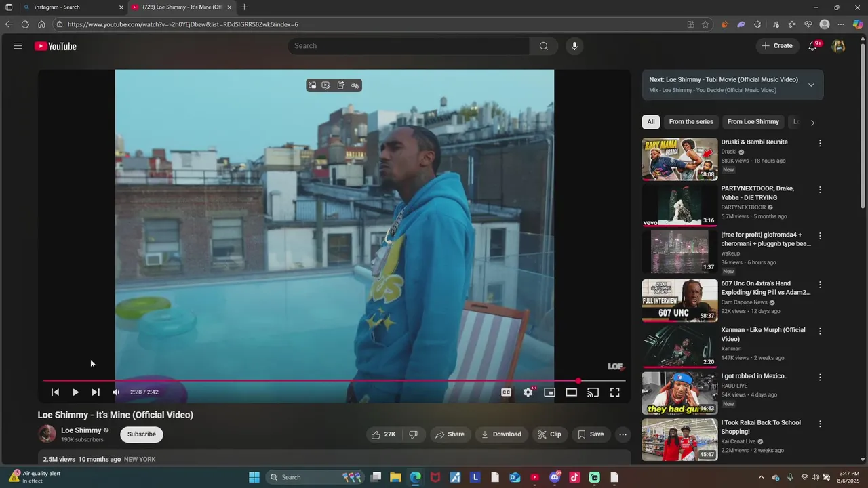Click in the YouTube search field
The image size is (868, 488).
click(x=408, y=46)
